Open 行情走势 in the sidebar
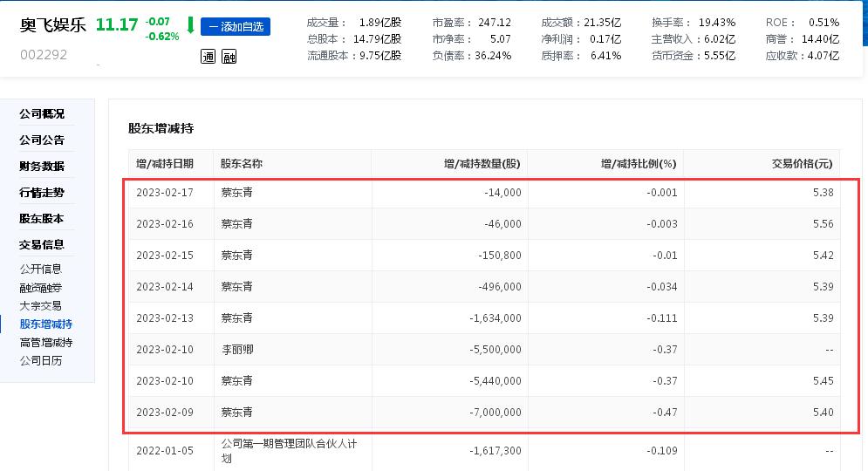Viewport: 868px width, 471px height. [42, 193]
